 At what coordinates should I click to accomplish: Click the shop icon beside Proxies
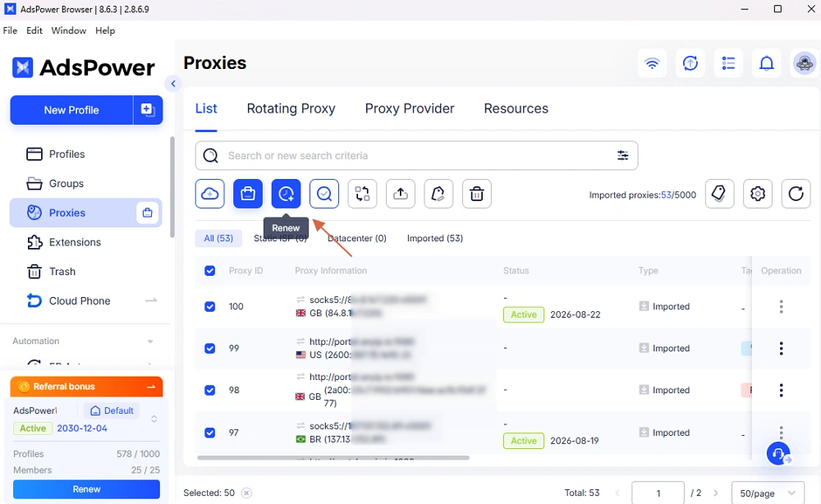[x=147, y=213]
